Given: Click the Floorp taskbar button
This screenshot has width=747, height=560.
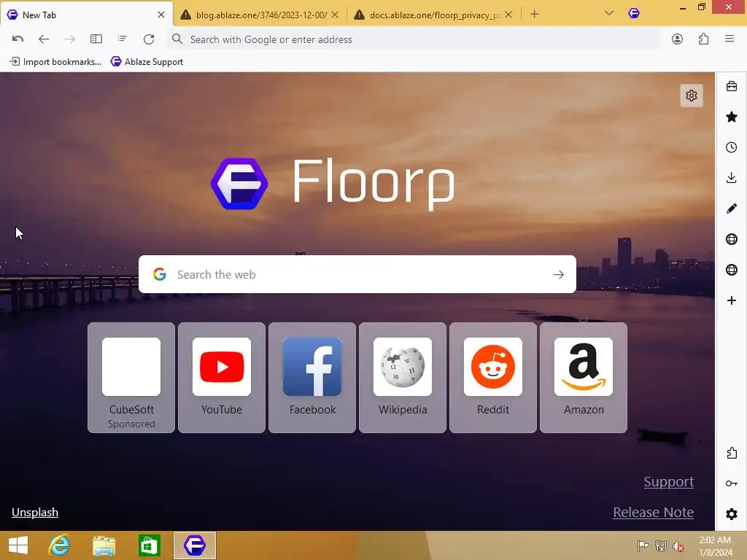Looking at the screenshot, I should click(194, 545).
